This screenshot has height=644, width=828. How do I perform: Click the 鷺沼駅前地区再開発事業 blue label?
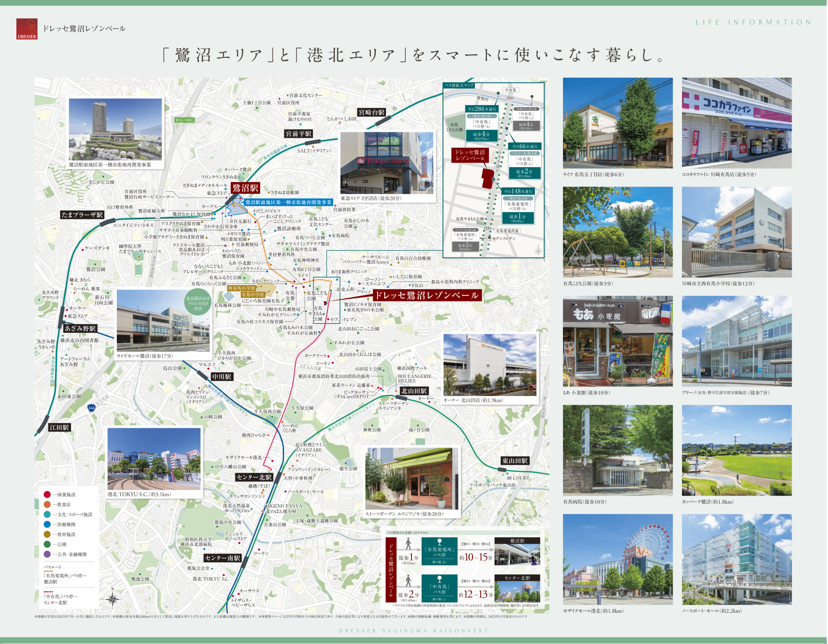[288, 202]
